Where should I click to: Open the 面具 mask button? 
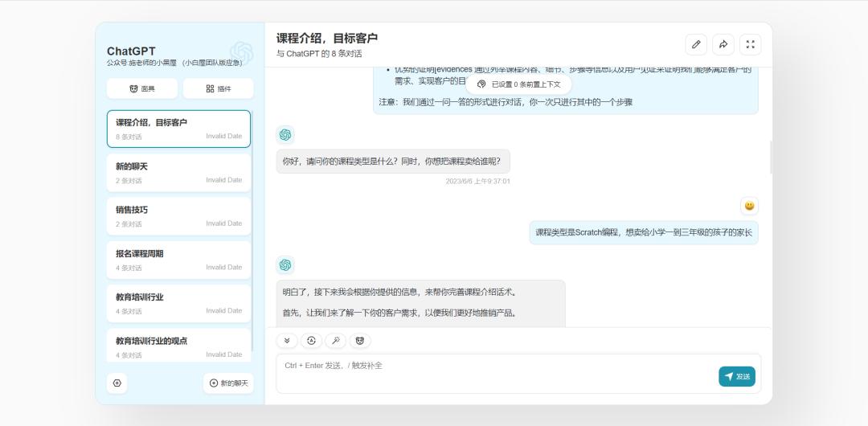(x=142, y=88)
